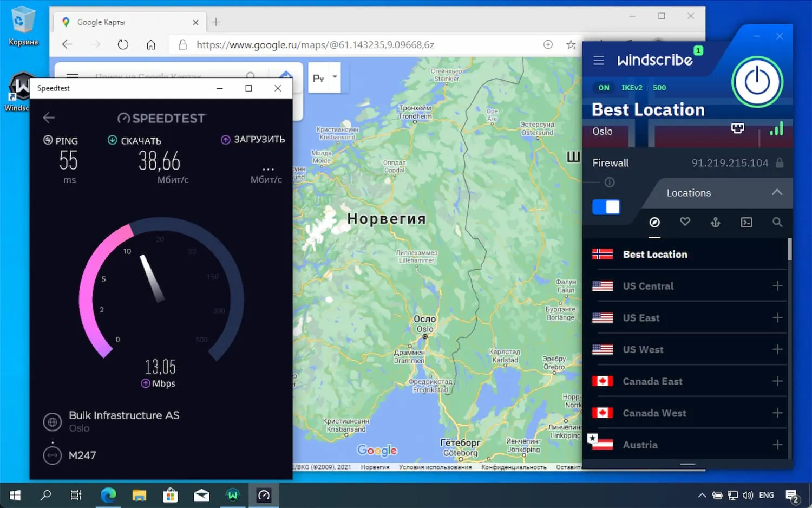Expand the US East location
This screenshot has height=508, width=812.
[x=777, y=318]
